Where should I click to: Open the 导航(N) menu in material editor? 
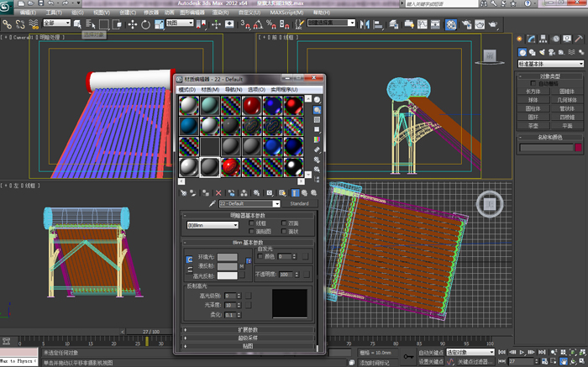tap(232, 89)
